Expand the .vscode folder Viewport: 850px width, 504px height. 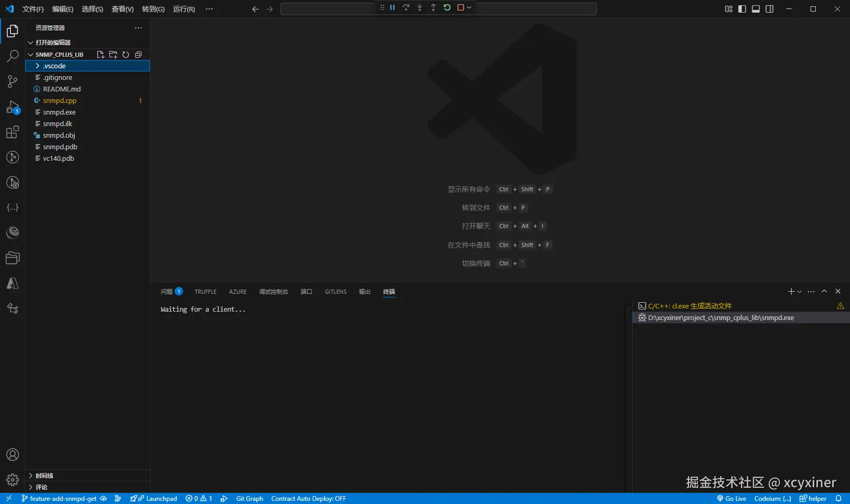(x=88, y=66)
